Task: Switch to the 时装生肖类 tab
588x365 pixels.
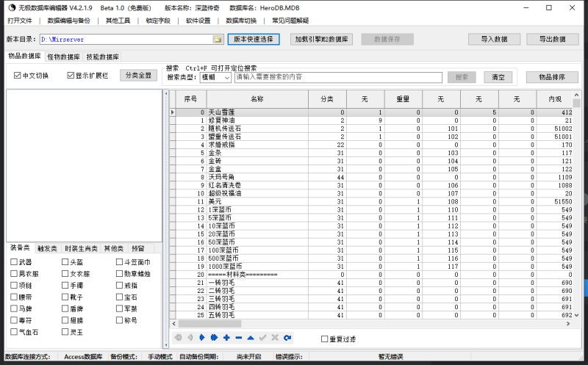Action: 81,248
